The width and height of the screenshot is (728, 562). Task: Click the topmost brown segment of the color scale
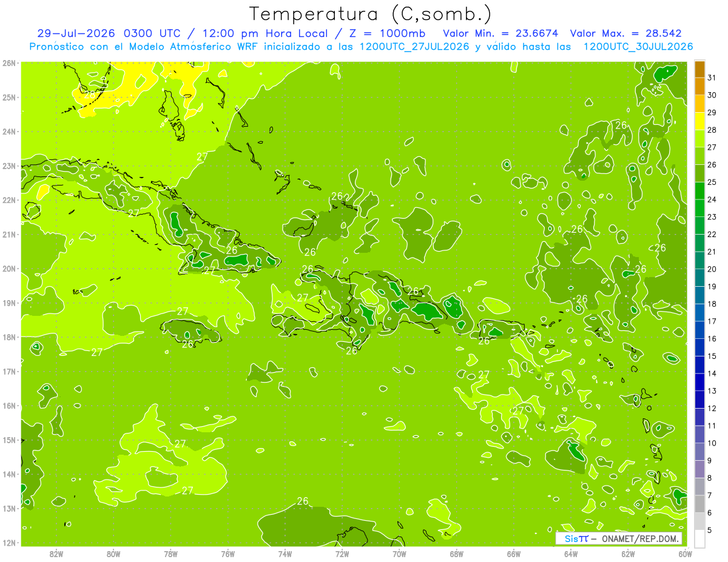tap(699, 69)
